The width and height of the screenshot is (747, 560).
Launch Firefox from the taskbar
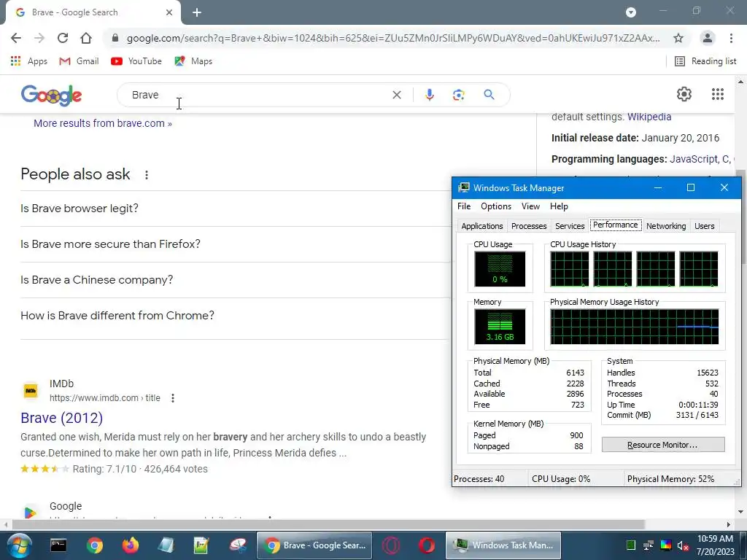[x=130, y=545]
